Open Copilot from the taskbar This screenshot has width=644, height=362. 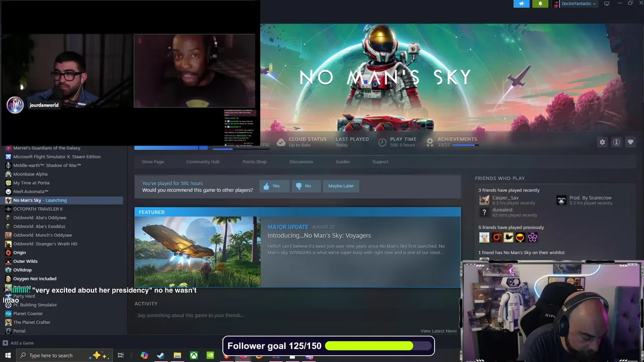[144, 355]
